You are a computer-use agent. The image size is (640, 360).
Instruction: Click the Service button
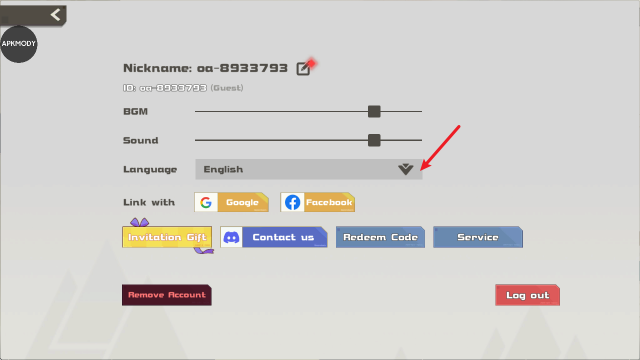(478, 237)
